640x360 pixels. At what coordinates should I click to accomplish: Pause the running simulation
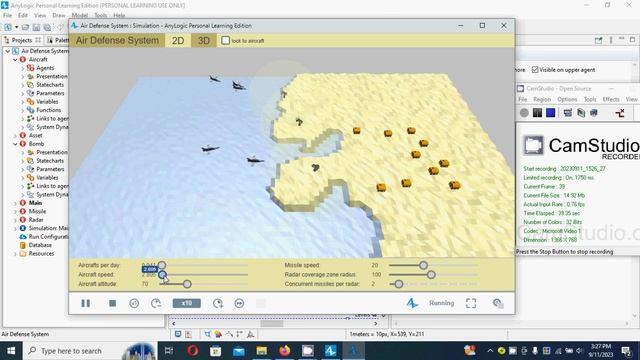pos(85,303)
